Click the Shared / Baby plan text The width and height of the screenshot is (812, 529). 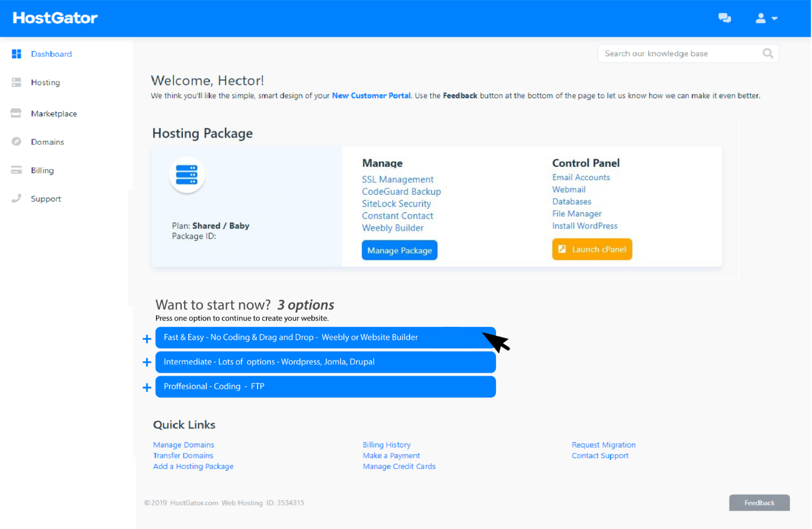click(221, 226)
